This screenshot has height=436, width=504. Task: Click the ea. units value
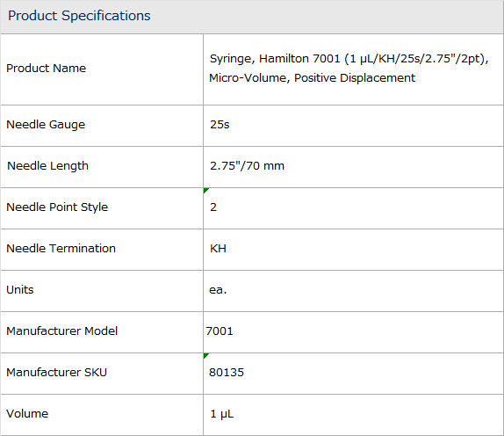click(x=218, y=290)
